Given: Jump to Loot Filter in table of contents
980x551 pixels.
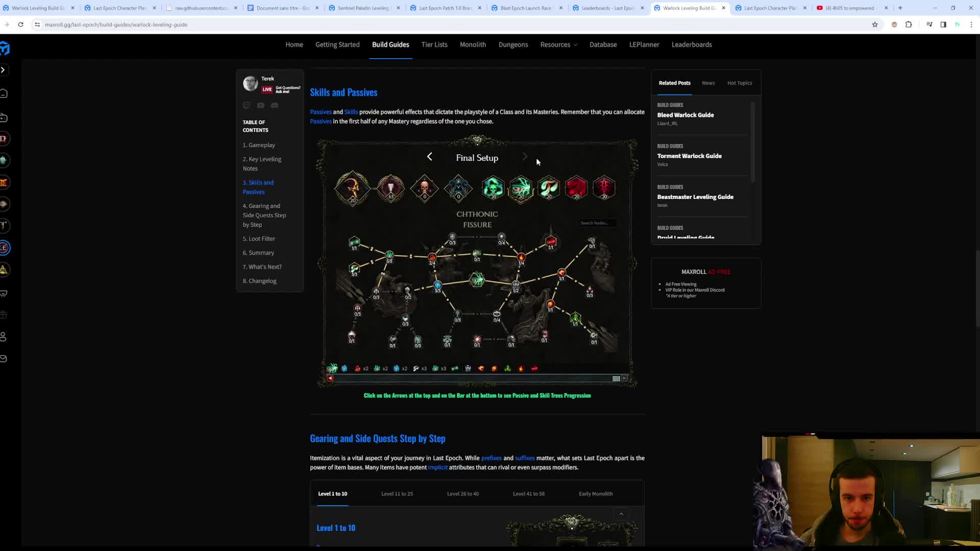Looking at the screenshot, I should click(x=258, y=239).
